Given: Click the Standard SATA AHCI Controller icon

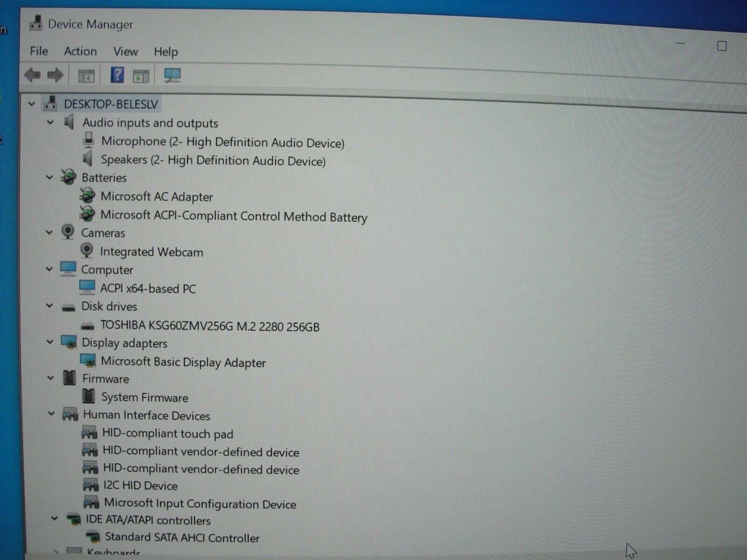Looking at the screenshot, I should click(93, 537).
